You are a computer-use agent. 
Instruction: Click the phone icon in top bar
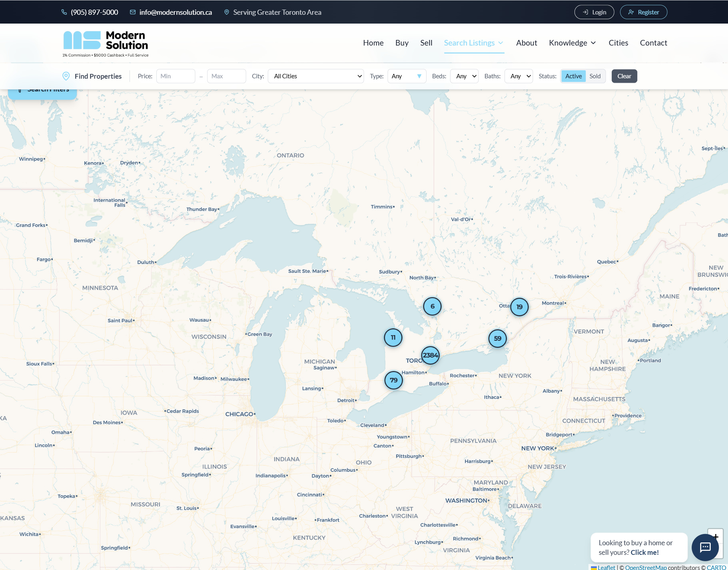pos(64,12)
